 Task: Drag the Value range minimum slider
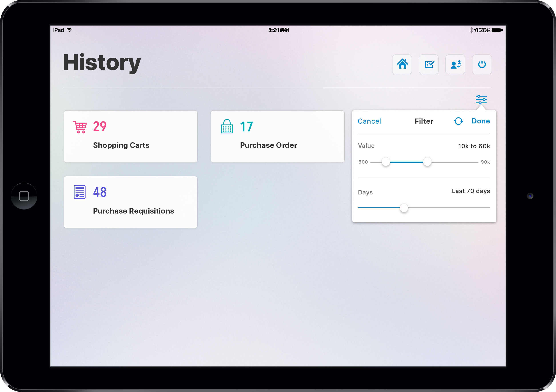click(x=385, y=162)
